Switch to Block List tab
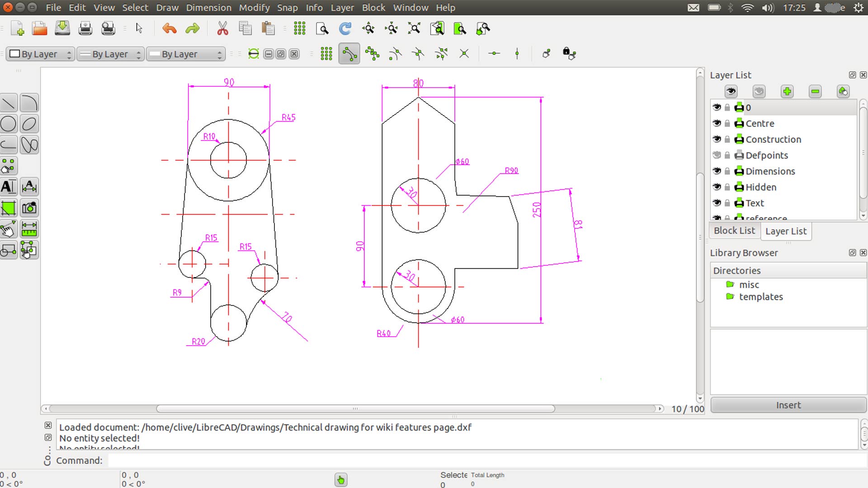868x488 pixels. point(735,231)
